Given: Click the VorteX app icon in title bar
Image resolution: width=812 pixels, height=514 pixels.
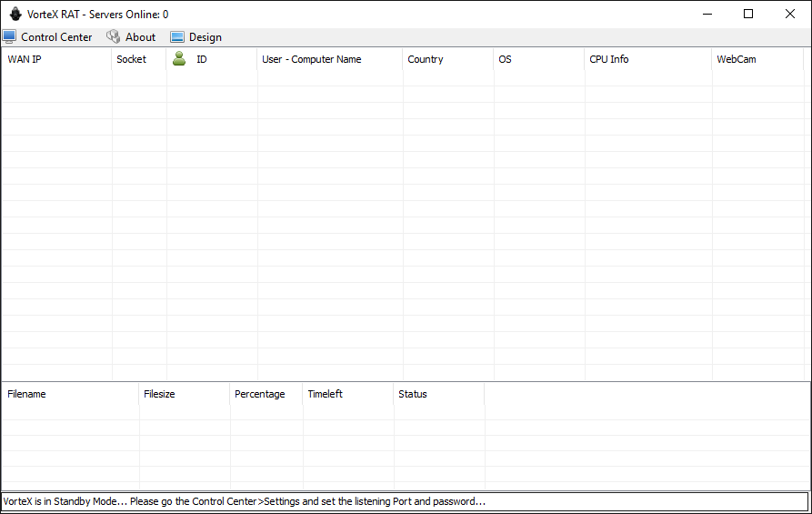Looking at the screenshot, I should point(15,14).
